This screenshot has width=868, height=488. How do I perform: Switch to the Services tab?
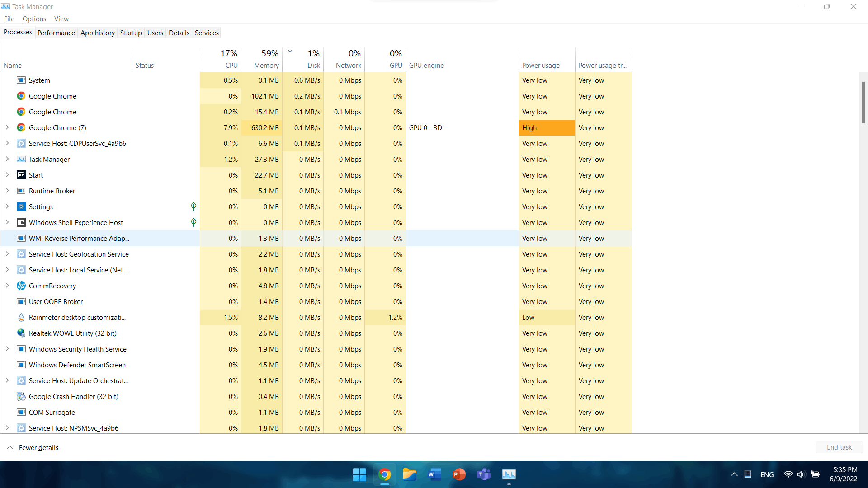(x=207, y=33)
